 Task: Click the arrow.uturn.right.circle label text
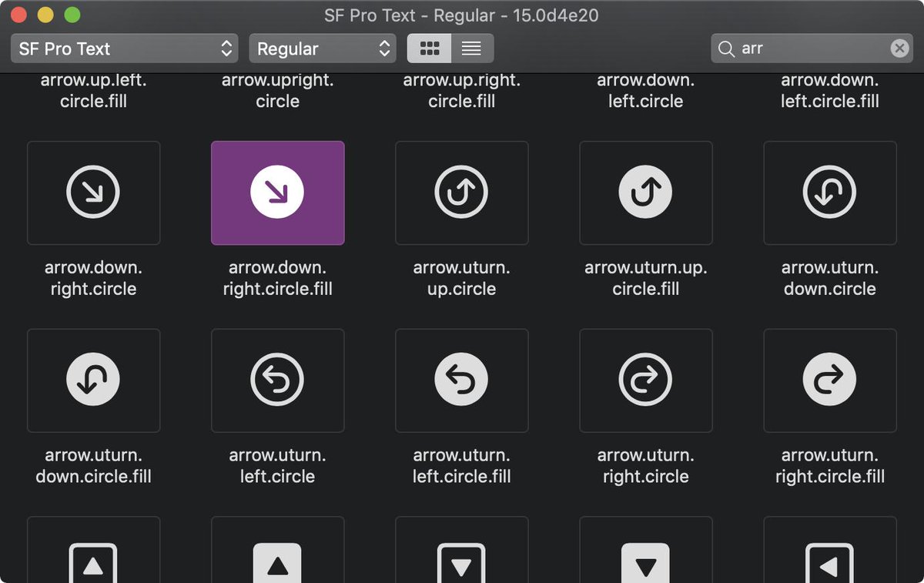(x=645, y=466)
